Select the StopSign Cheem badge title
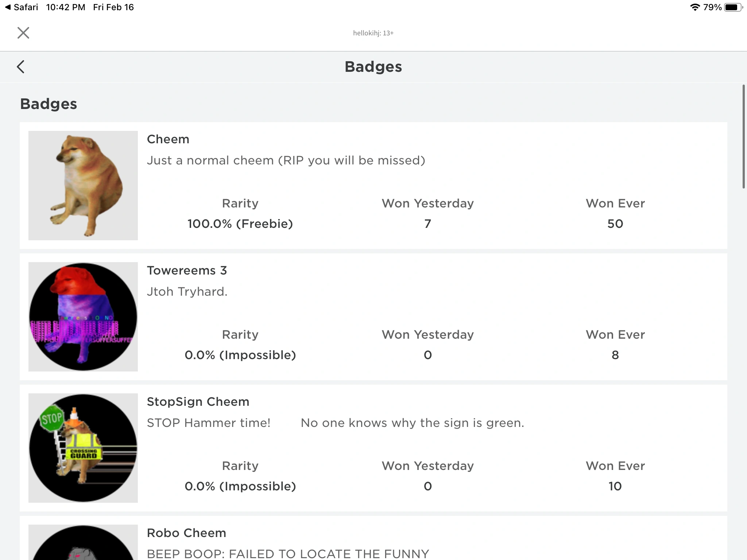Image resolution: width=747 pixels, height=560 pixels. click(198, 402)
